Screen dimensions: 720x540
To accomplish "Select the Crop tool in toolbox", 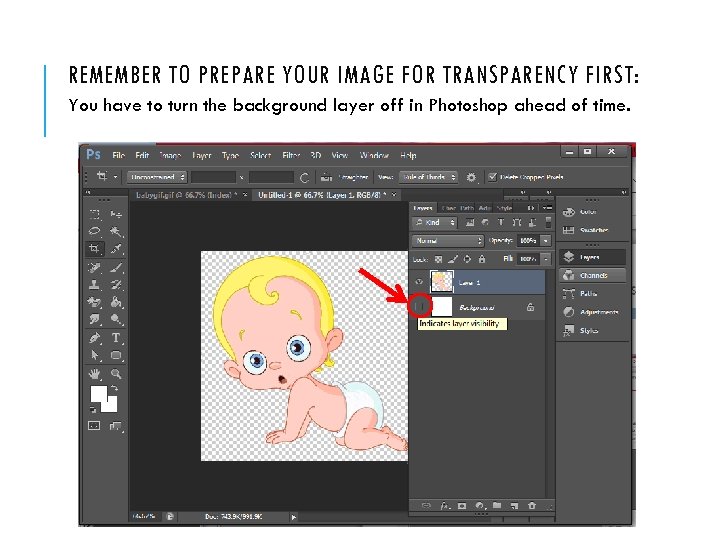I will click(95, 248).
